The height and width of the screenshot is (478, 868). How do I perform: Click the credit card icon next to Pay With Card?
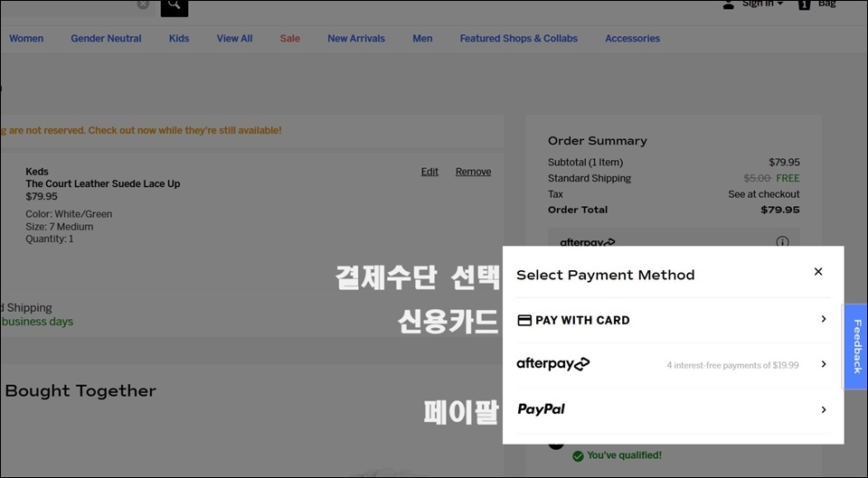(x=524, y=321)
